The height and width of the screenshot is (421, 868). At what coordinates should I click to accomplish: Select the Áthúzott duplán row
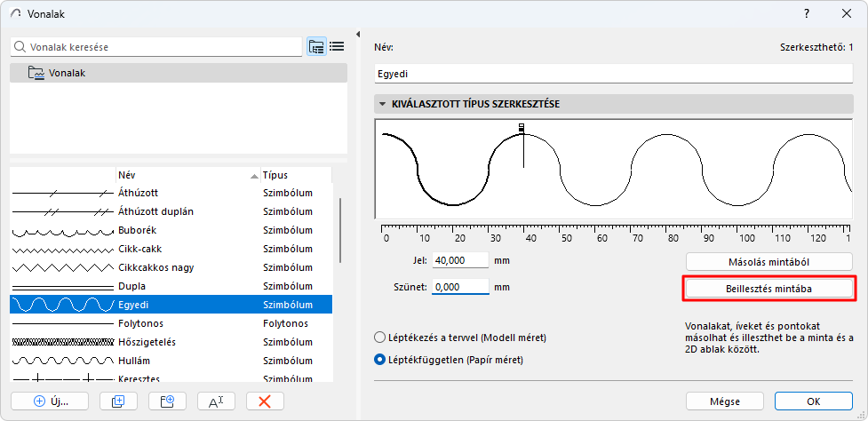[x=171, y=212]
